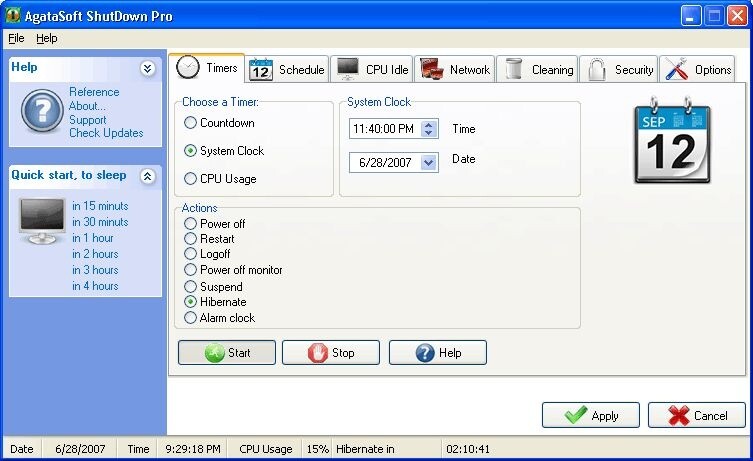Click the padlock icon on Security tab
This screenshot has width=753, height=461.
[596, 69]
